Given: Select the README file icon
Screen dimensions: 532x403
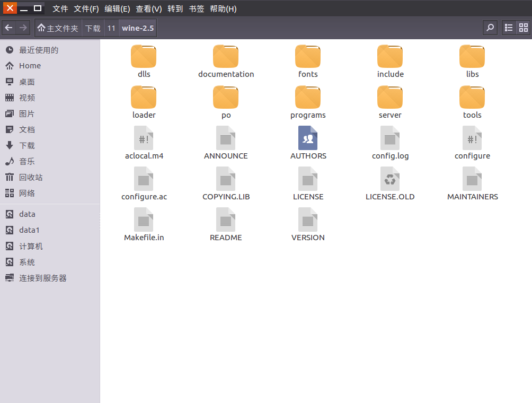Looking at the screenshot, I should (226, 220).
